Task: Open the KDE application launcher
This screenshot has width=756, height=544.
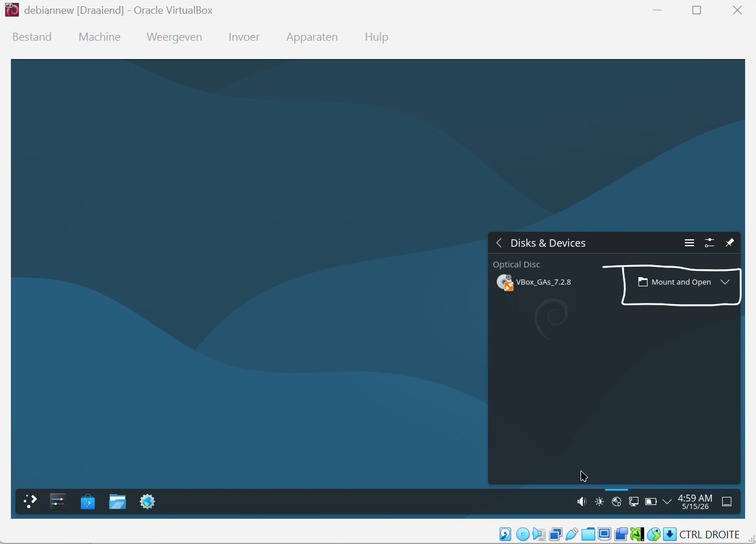Action: 30,502
